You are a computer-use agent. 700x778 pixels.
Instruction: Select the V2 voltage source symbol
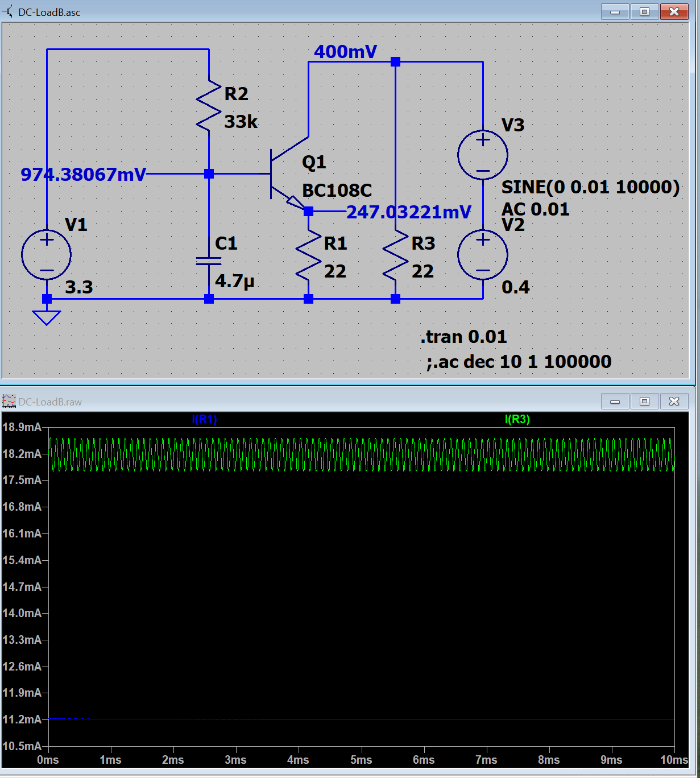[483, 255]
